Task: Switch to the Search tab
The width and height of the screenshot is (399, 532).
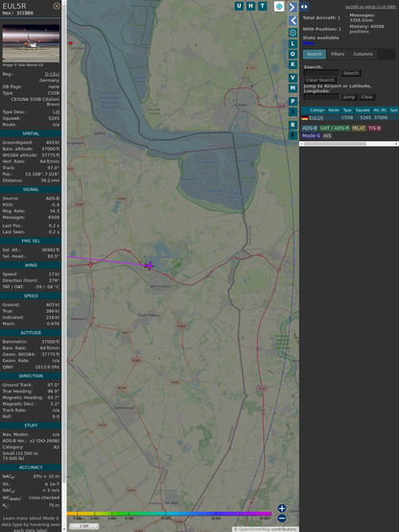Action: pyautogui.click(x=315, y=55)
